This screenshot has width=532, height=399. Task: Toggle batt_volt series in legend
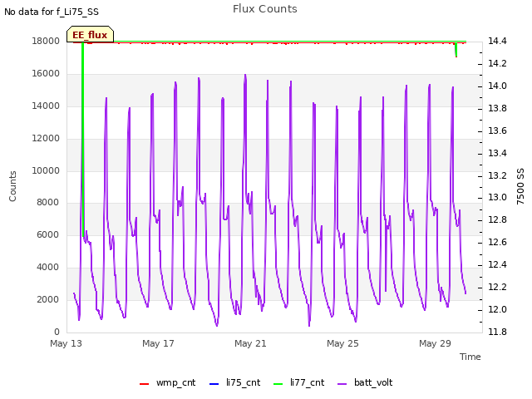coord(366,382)
